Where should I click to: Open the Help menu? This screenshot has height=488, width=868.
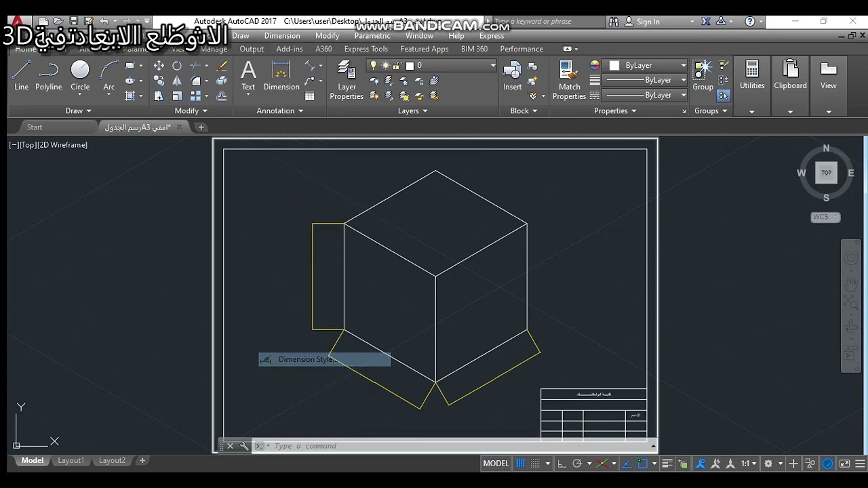click(x=456, y=36)
